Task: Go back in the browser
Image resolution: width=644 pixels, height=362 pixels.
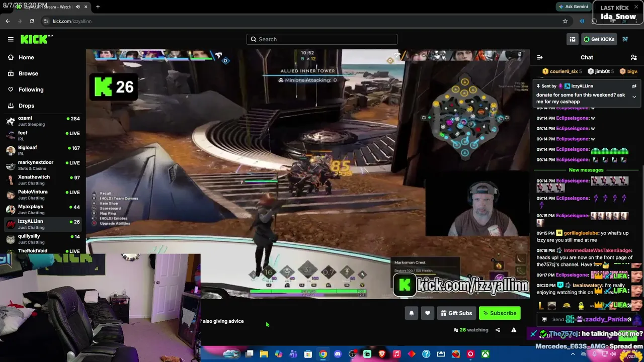Action: (8, 21)
